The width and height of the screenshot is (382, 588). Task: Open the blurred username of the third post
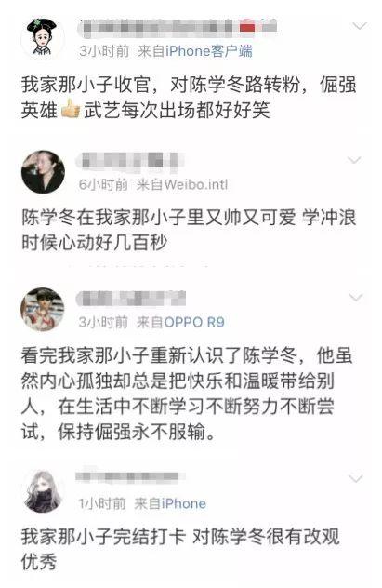click(x=131, y=299)
